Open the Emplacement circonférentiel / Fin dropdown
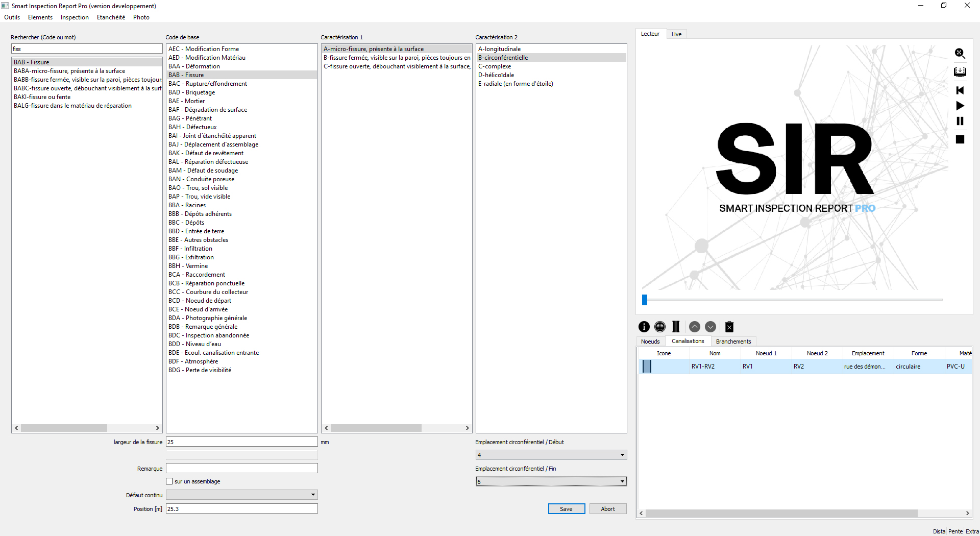The image size is (980, 536). (551, 481)
